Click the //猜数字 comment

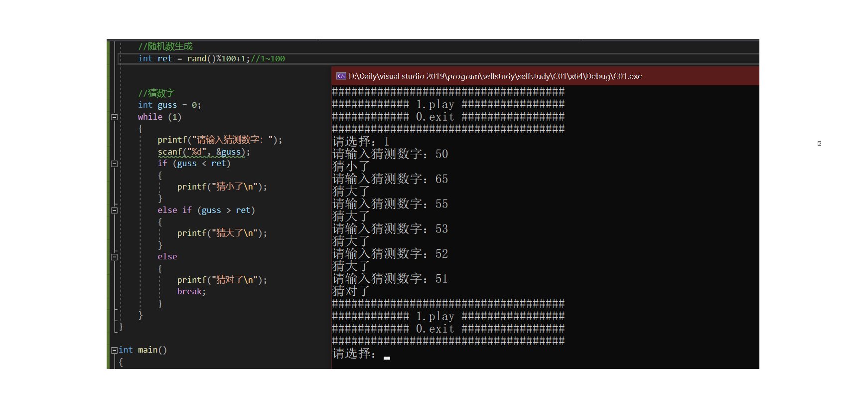(x=156, y=93)
